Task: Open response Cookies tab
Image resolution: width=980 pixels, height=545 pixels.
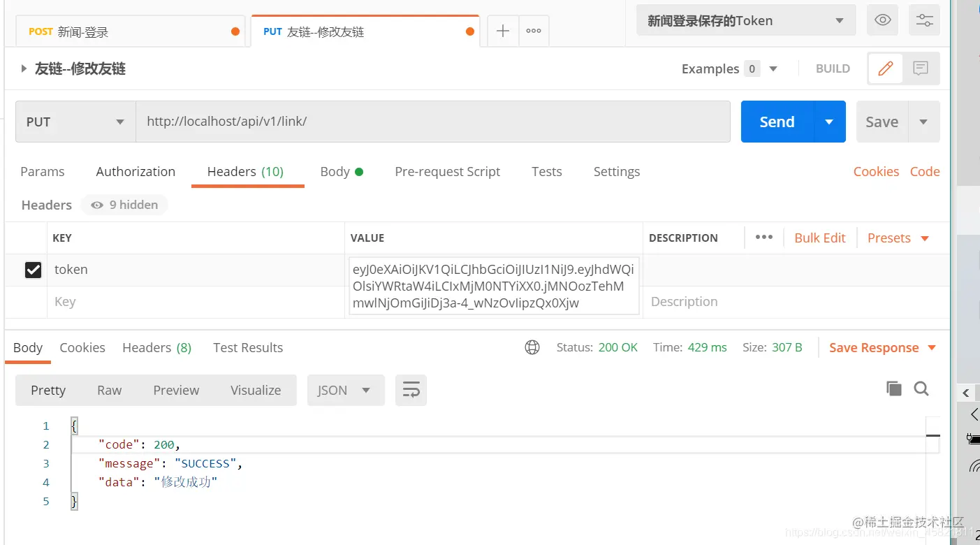Action: click(x=82, y=347)
